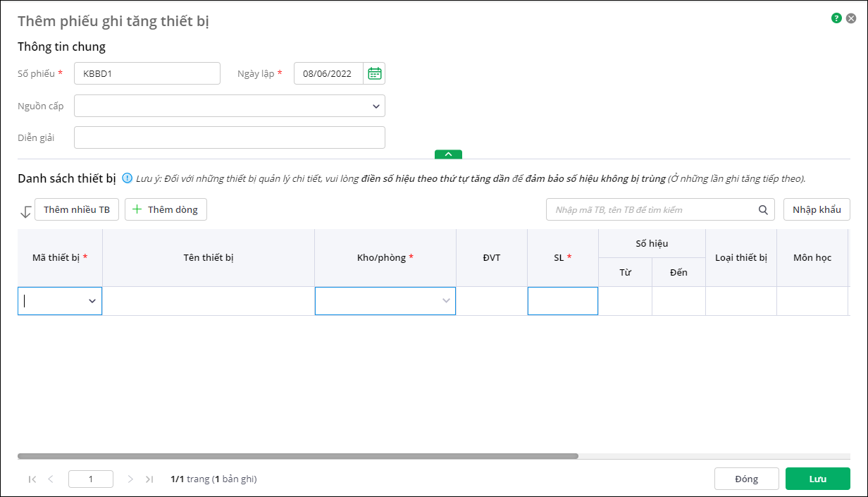Focus the Diễn giải text field
The height and width of the screenshot is (497, 868).
click(230, 137)
